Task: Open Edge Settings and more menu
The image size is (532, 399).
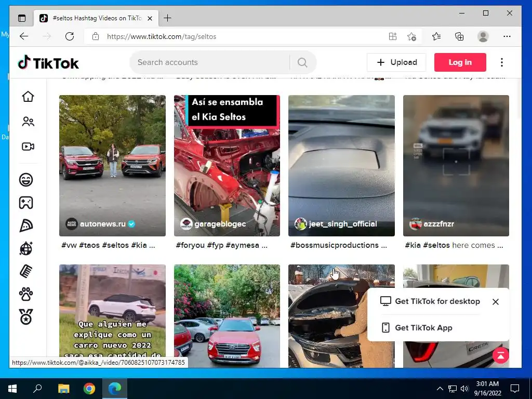Action: [507, 36]
